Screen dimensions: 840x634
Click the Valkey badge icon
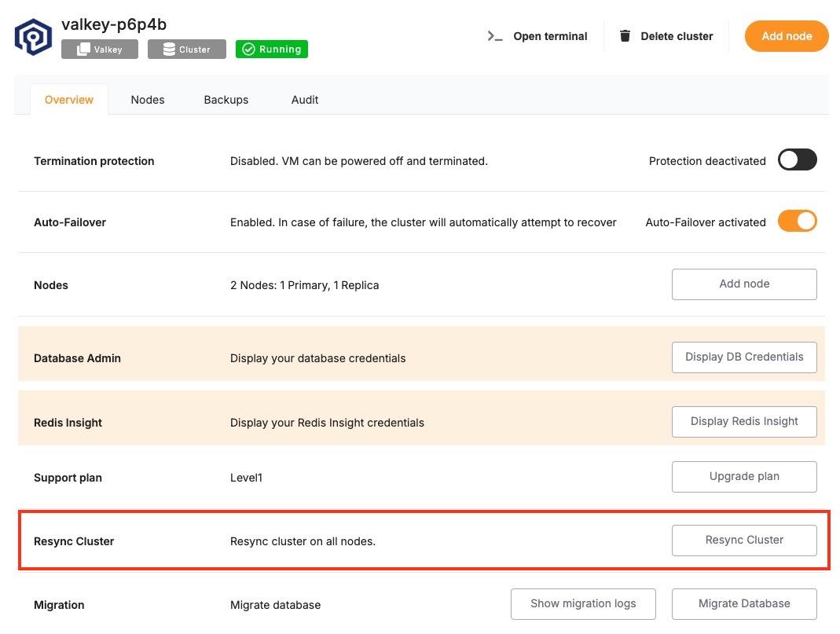point(83,49)
